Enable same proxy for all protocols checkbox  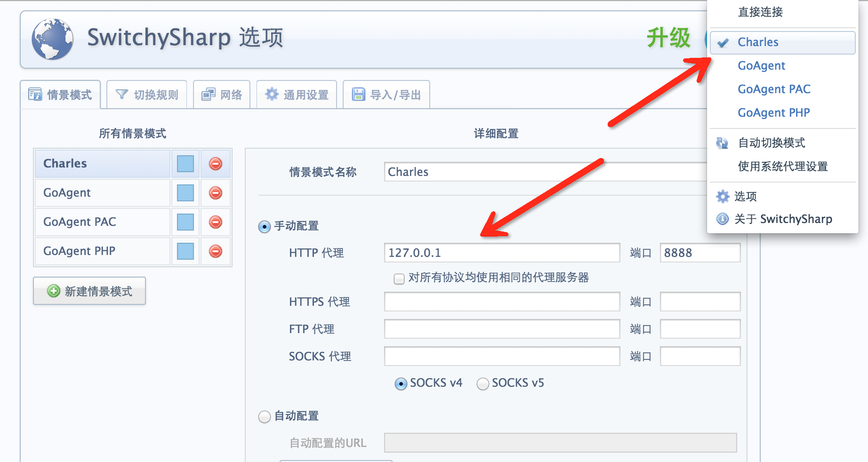(399, 279)
